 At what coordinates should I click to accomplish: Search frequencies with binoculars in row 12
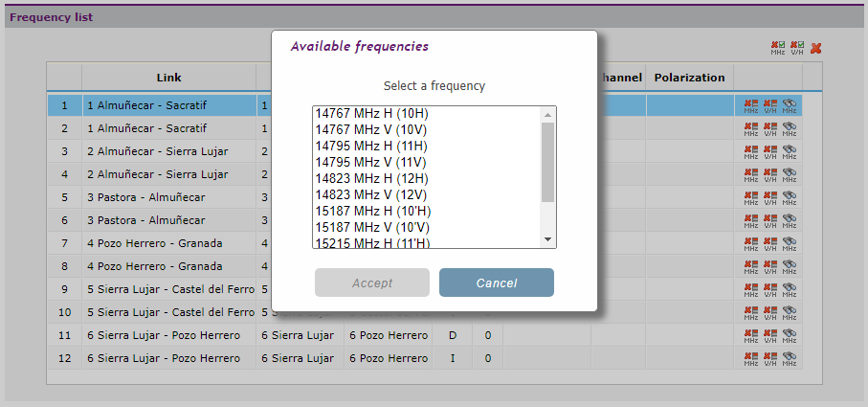pos(790,358)
